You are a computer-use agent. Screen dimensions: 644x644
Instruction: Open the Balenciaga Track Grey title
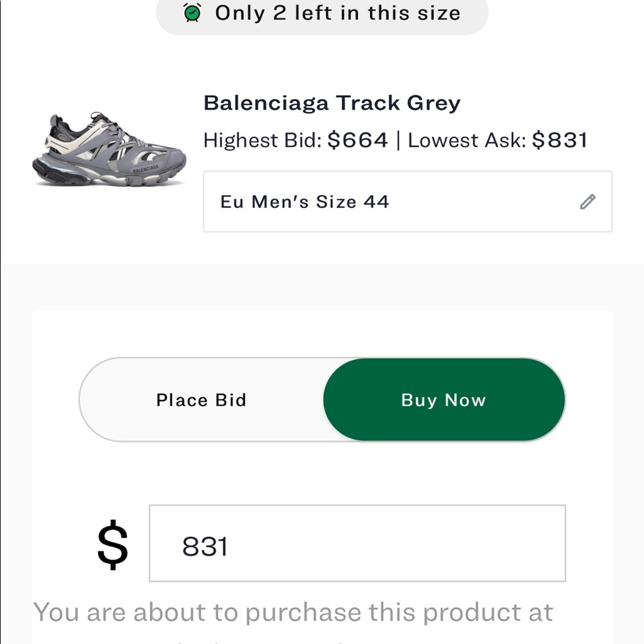[x=332, y=103]
